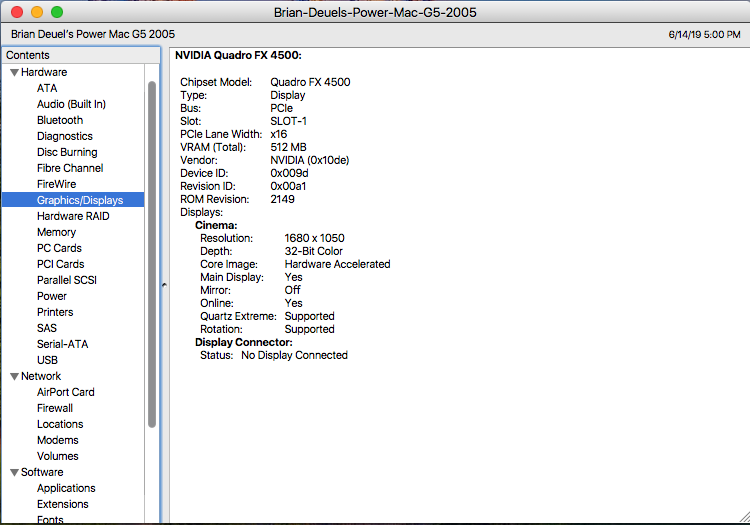This screenshot has height=525, width=750.
Task: Click the Hardware category label
Action: 44,72
